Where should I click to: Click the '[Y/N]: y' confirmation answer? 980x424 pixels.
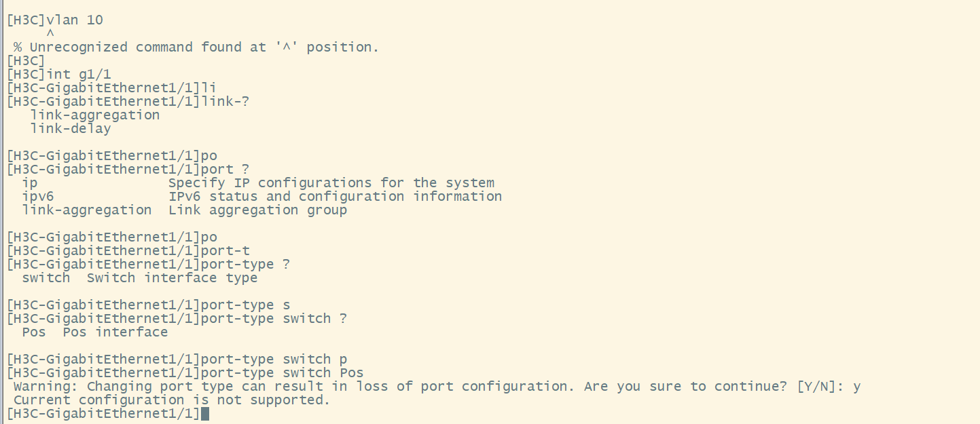coord(830,387)
